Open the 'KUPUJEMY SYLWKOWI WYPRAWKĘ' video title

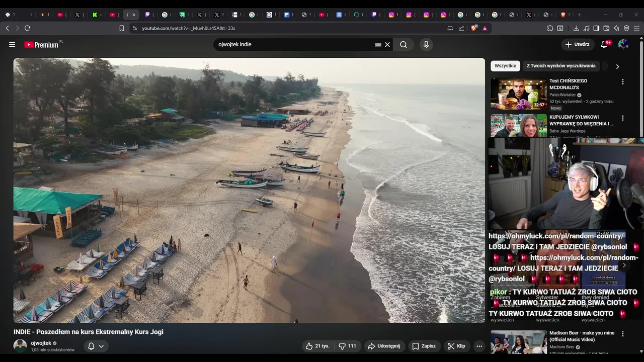point(582,120)
